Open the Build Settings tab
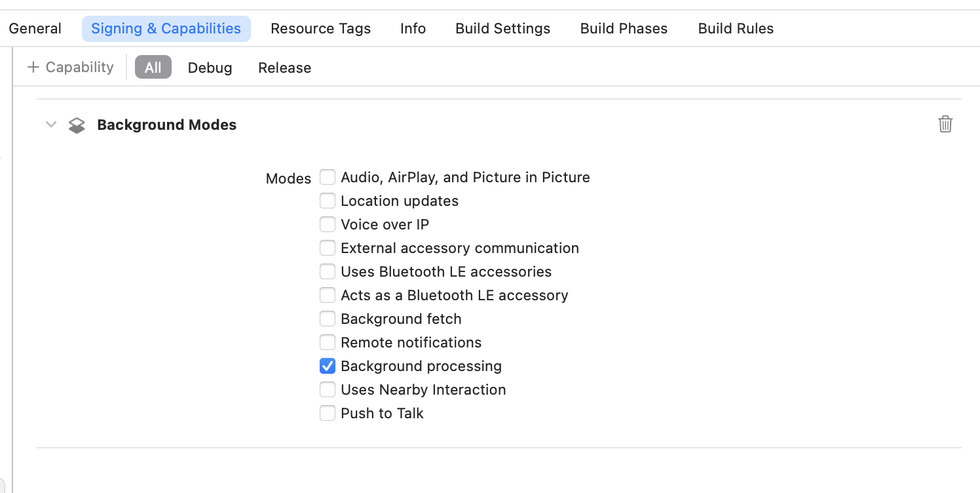 click(x=502, y=29)
